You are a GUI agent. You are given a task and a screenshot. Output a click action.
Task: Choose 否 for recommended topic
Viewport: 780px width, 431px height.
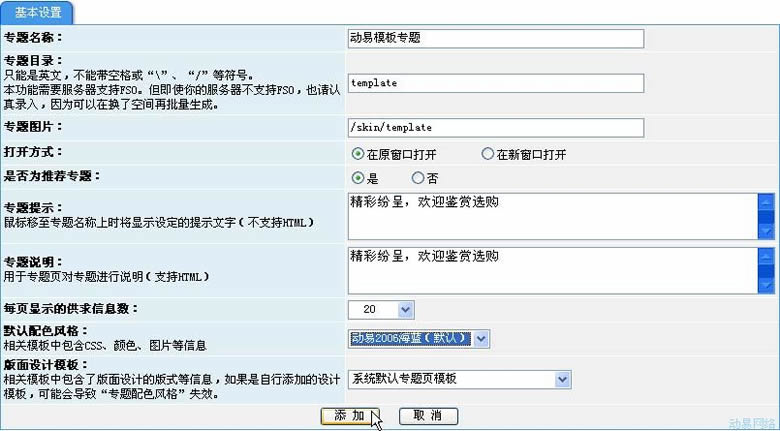(x=418, y=178)
